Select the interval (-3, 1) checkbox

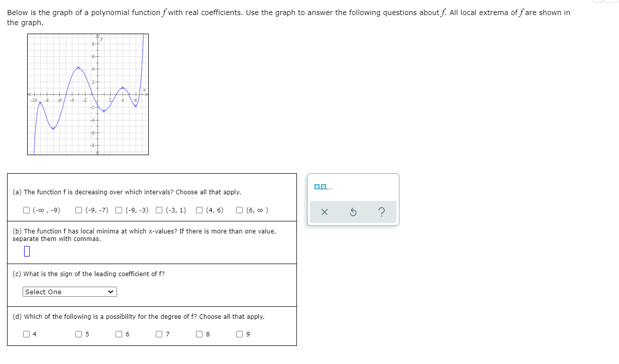[159, 210]
